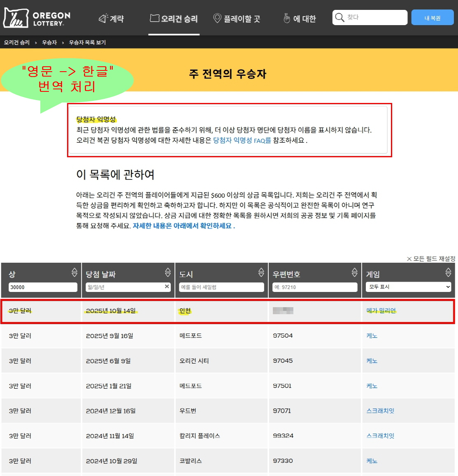The image size is (458, 476).
Task: Reset all fields with 모든 필드 재설정
Action: (431, 259)
